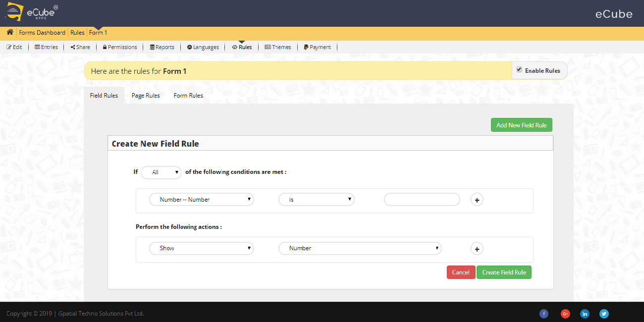
Task: Switch to the Page Rules tab
Action: click(x=146, y=95)
